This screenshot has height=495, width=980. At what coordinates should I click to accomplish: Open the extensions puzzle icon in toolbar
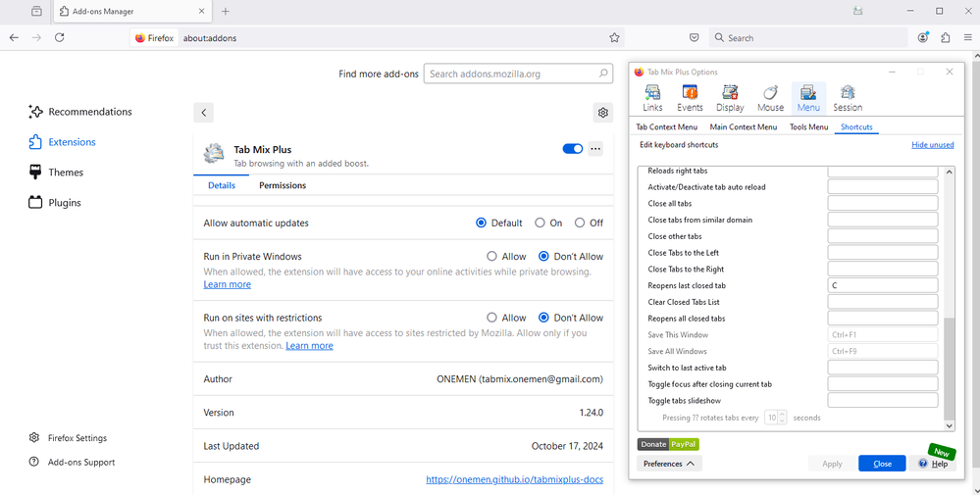coord(945,38)
